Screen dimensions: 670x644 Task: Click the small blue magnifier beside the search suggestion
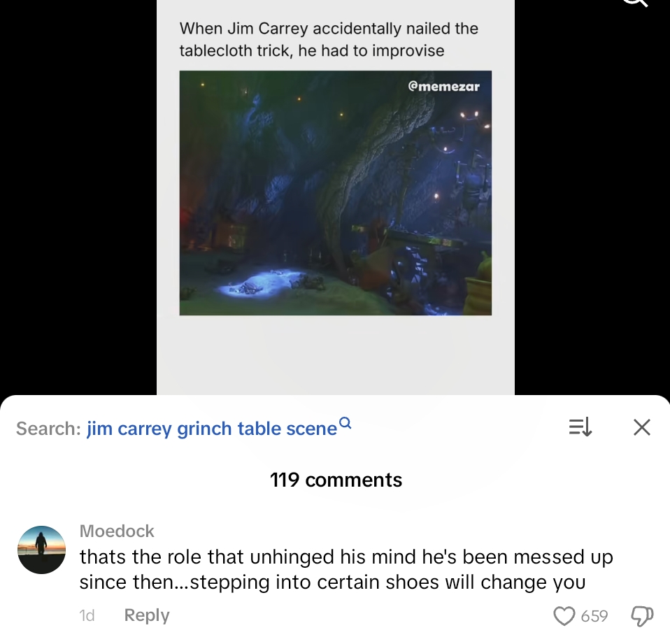[x=345, y=424]
